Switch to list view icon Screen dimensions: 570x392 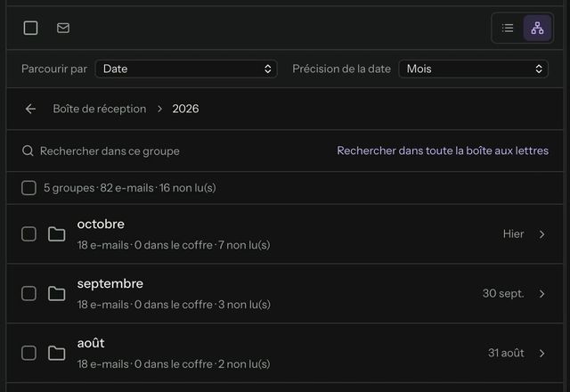pyautogui.click(x=508, y=28)
